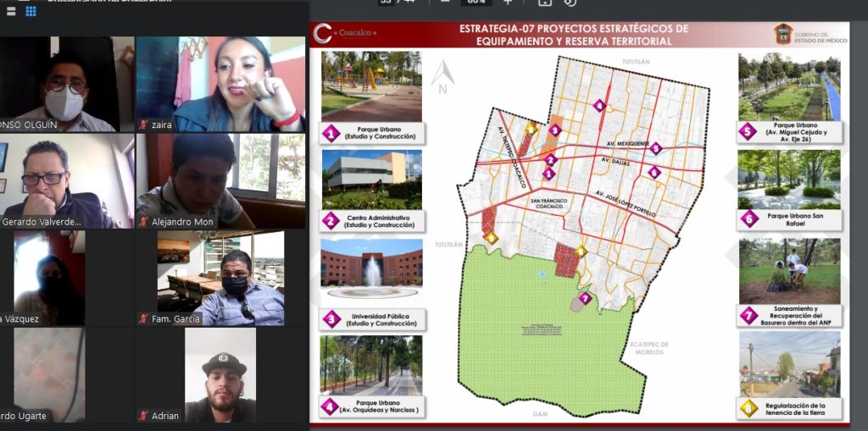The image size is (868, 431).
Task: Click the playground photo for Parque Urbano
Action: (371, 85)
